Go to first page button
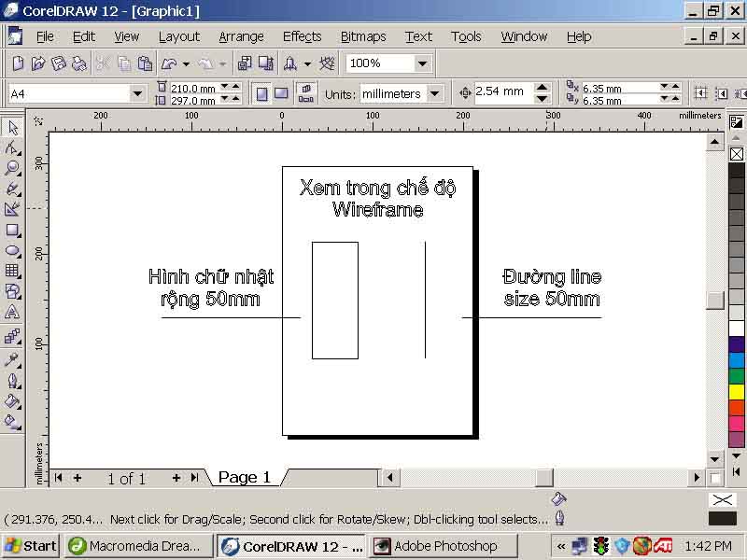 click(58, 477)
